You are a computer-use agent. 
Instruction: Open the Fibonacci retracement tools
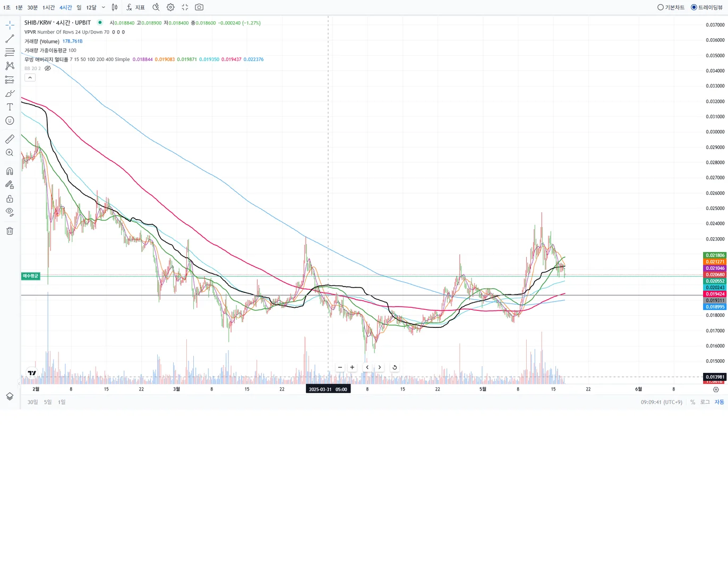coord(10,53)
